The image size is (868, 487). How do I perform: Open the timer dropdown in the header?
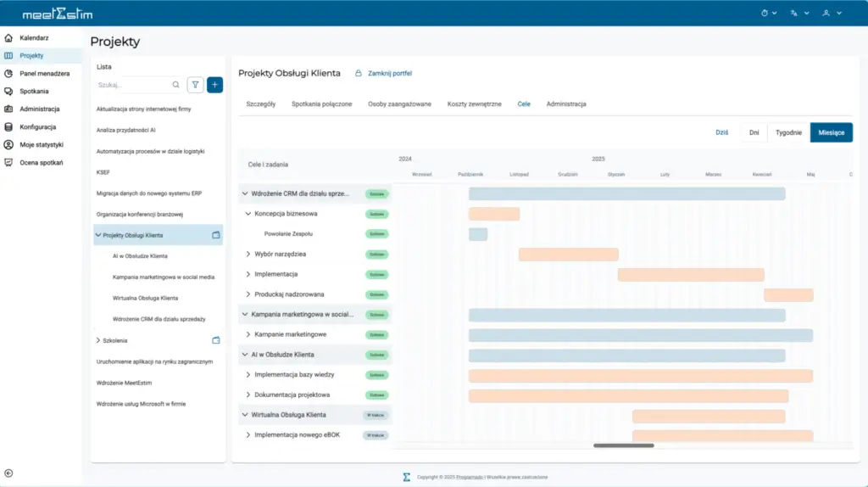click(769, 14)
